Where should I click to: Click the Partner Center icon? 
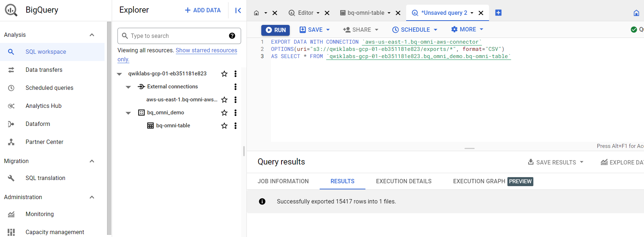[11, 142]
